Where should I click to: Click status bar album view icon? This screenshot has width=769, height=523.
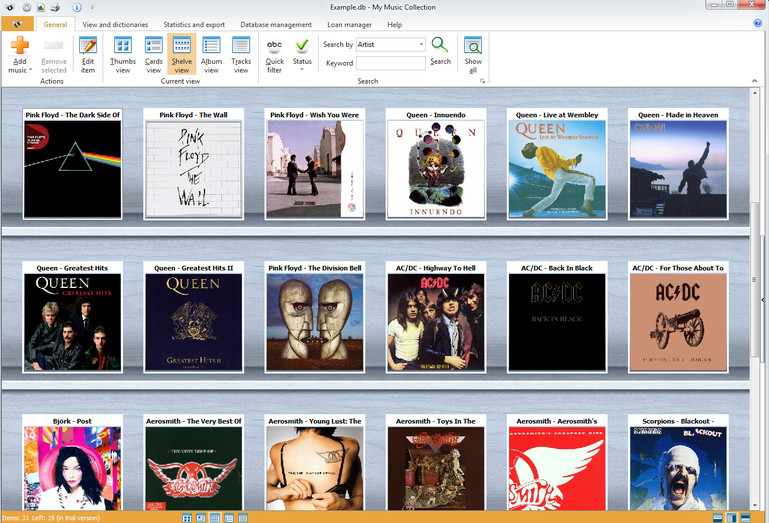pyautogui.click(x=229, y=518)
